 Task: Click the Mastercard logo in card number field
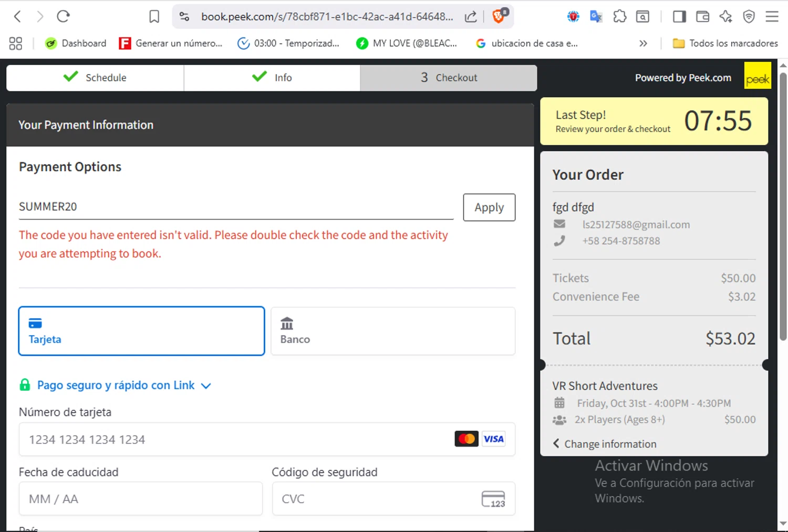(466, 439)
